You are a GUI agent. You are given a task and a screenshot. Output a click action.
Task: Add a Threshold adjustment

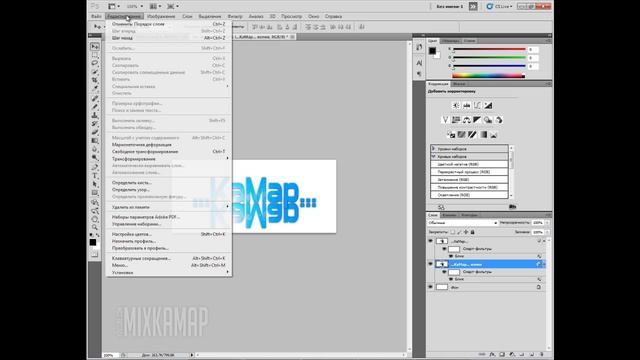472,135
